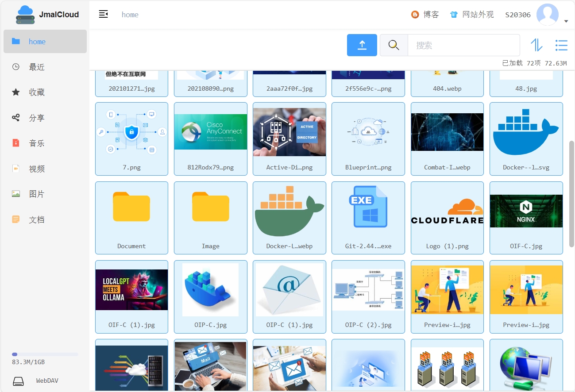Select the Logo (1).png Cloudflare thumbnail
This screenshot has height=392, width=575.
coord(447,211)
